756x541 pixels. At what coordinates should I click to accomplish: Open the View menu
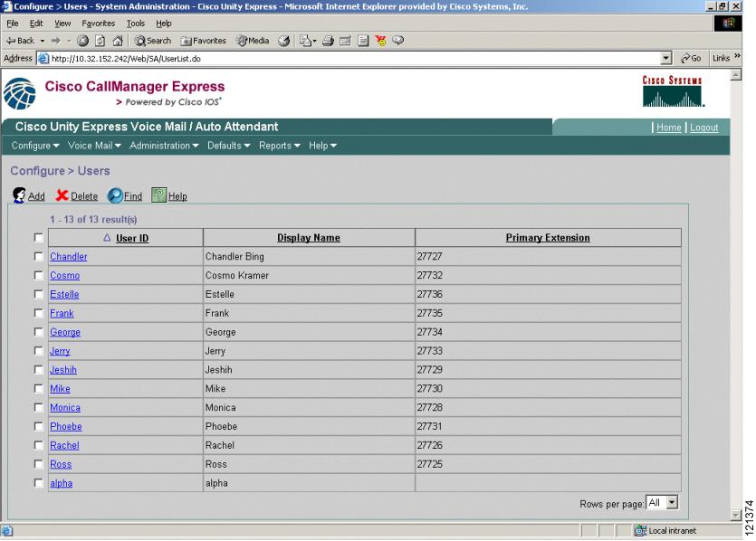(x=62, y=24)
